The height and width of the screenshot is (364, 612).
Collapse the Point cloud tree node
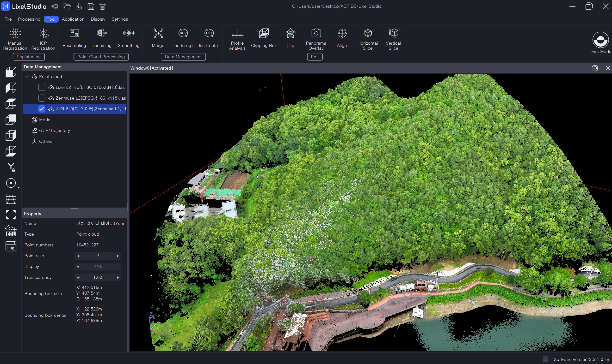click(x=27, y=77)
